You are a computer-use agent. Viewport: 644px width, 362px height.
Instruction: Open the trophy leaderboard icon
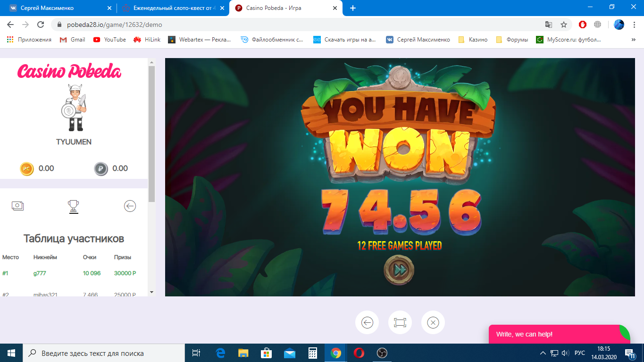[x=73, y=206]
